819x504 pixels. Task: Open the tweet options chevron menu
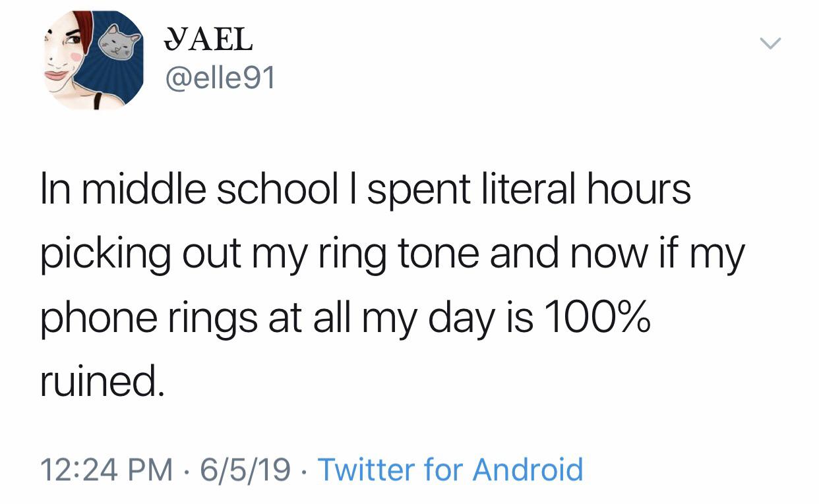[770, 44]
